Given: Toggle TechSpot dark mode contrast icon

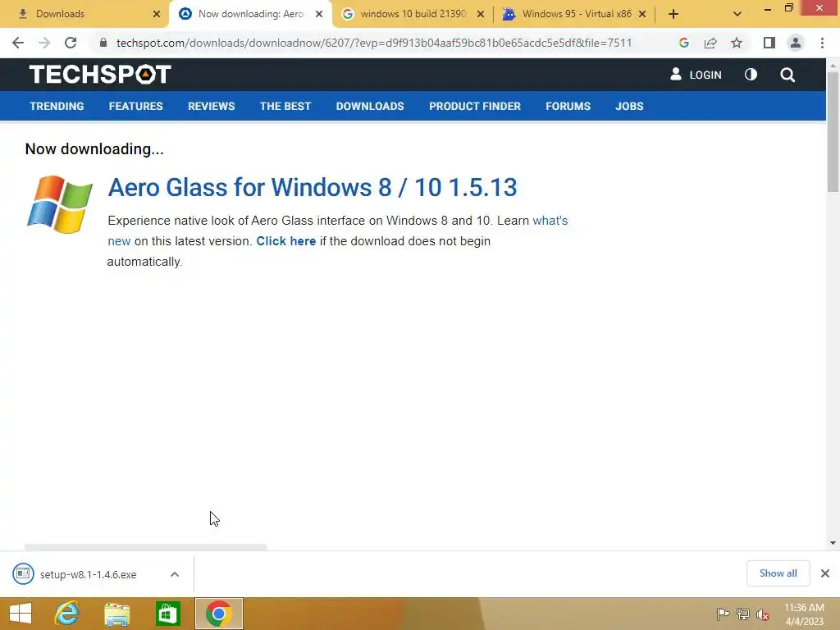Looking at the screenshot, I should (x=751, y=75).
